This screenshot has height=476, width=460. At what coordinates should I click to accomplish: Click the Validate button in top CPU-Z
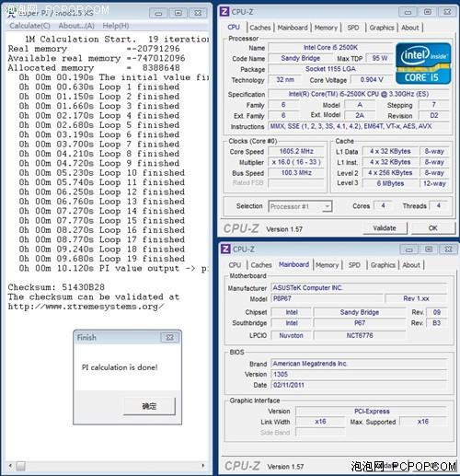[385, 228]
